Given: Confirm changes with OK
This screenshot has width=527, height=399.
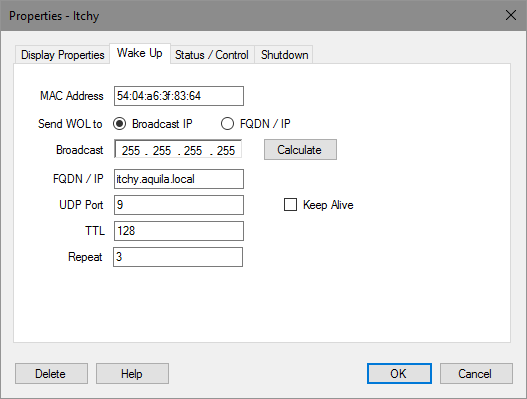Looking at the screenshot, I should (399, 373).
